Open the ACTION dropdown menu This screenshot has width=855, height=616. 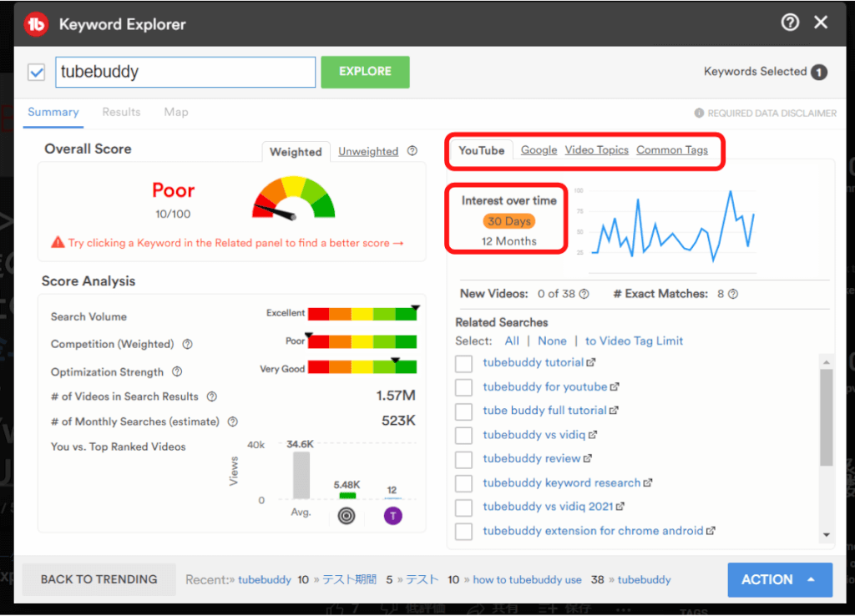(x=780, y=579)
